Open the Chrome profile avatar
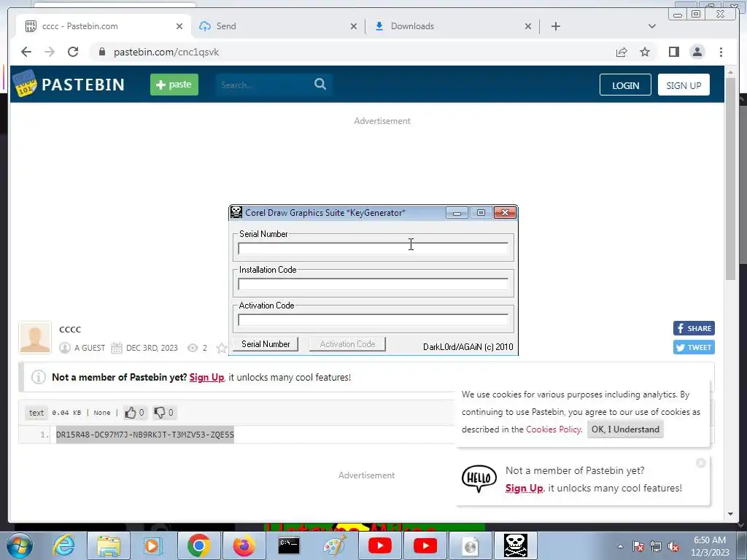This screenshot has width=747, height=560. [x=697, y=52]
